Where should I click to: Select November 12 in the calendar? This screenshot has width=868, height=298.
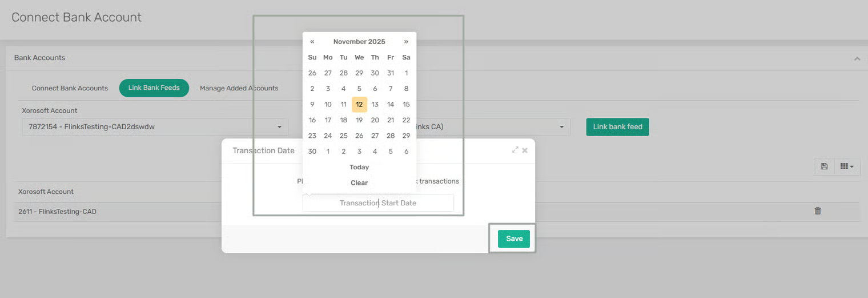(x=359, y=104)
